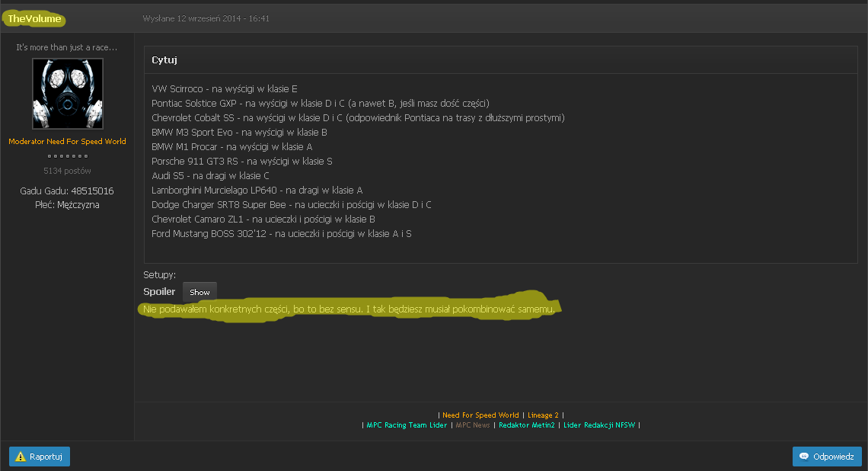Click the 5134 postów count
Viewport: 868px width, 471px height.
67,171
